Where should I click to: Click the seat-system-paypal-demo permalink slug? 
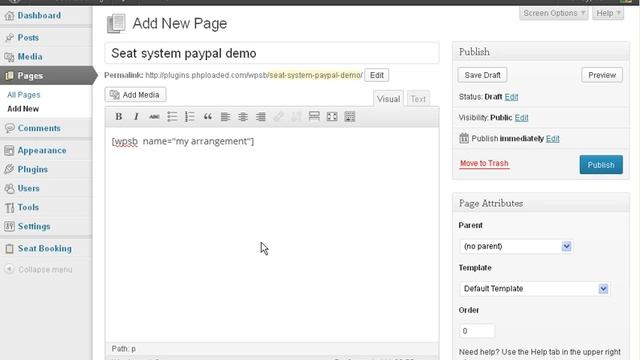[x=316, y=75]
